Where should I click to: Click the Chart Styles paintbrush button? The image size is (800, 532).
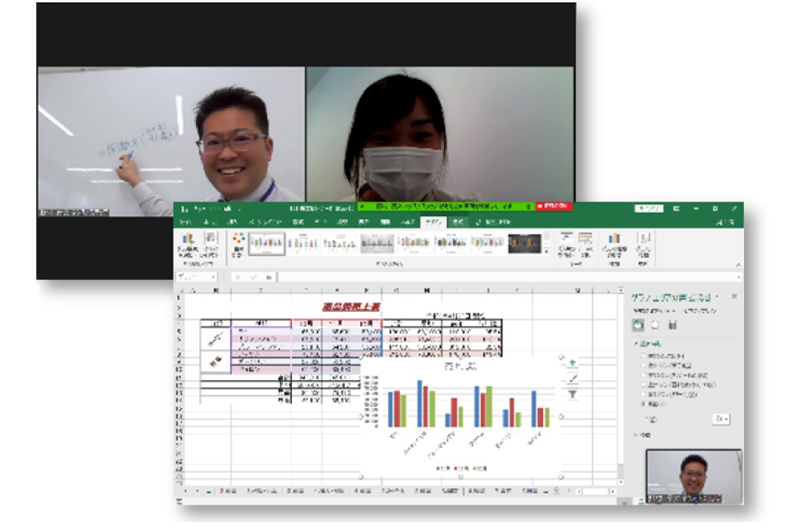tap(572, 378)
